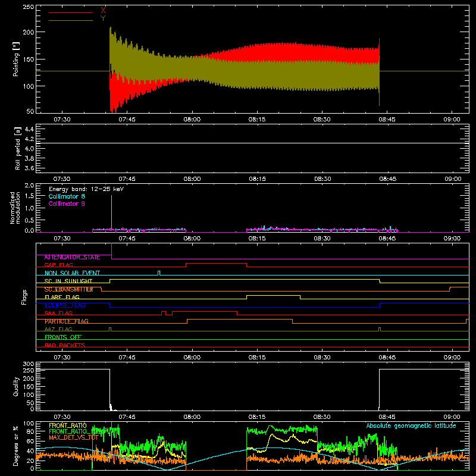This screenshot has height=476, width=476.
Task: Select Absolute geomagnetic latitude legend text
Action: pos(411,425)
